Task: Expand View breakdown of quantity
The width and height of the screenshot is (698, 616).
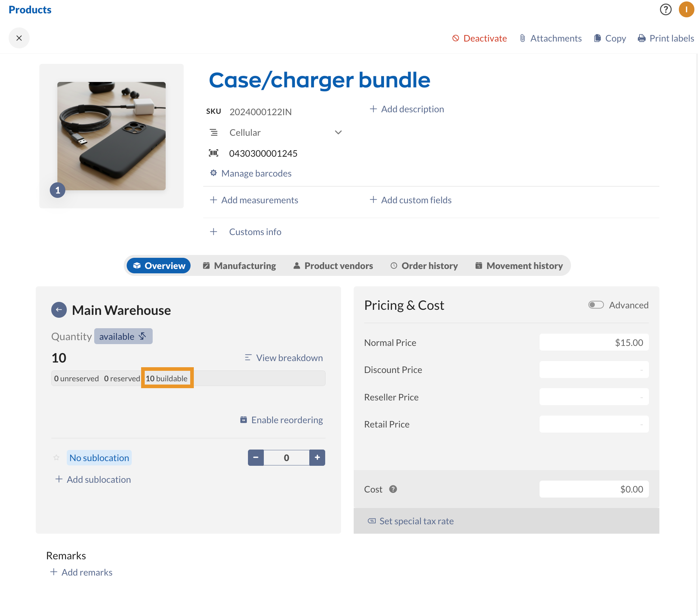Action: (x=284, y=358)
